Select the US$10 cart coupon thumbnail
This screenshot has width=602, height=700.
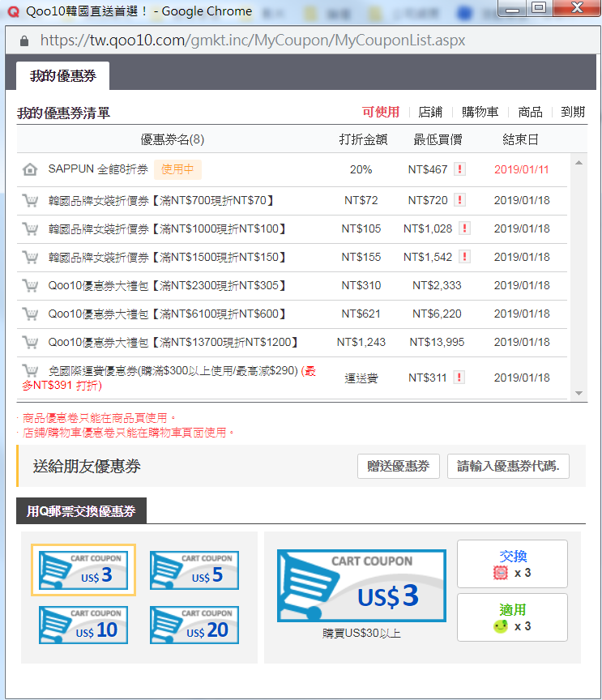pyautogui.click(x=83, y=625)
